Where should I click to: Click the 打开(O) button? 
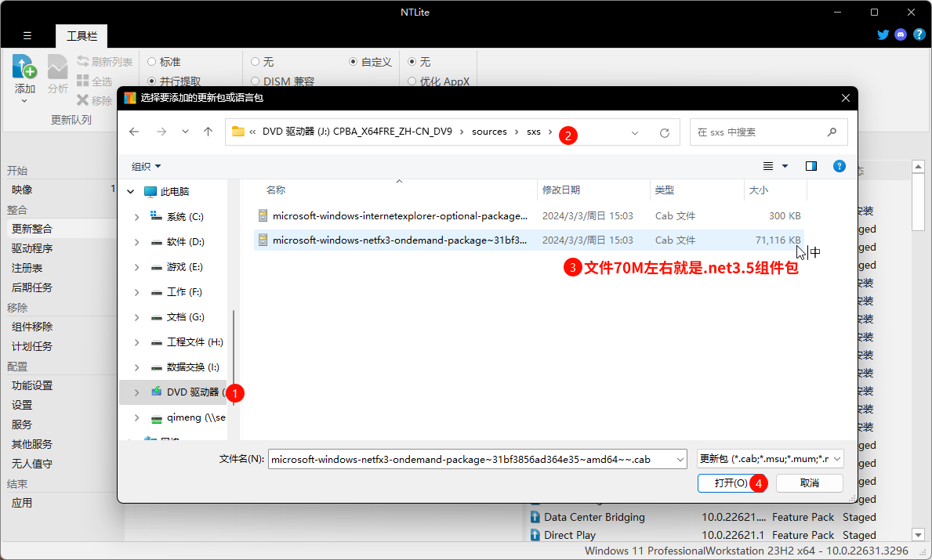[731, 483]
